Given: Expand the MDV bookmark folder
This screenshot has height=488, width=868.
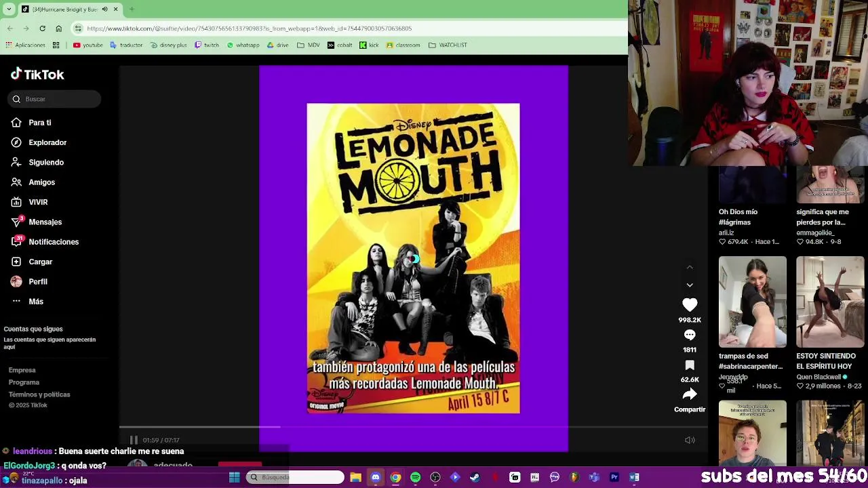Looking at the screenshot, I should point(309,45).
